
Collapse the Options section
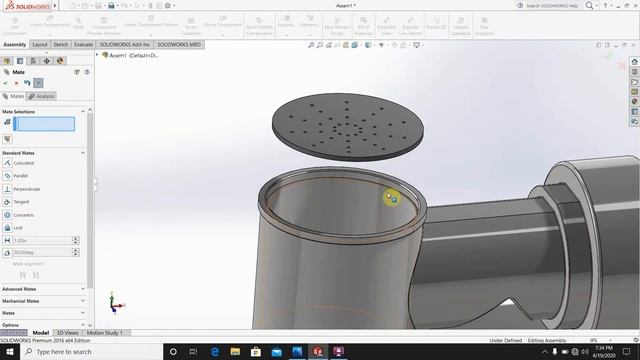(x=83, y=325)
